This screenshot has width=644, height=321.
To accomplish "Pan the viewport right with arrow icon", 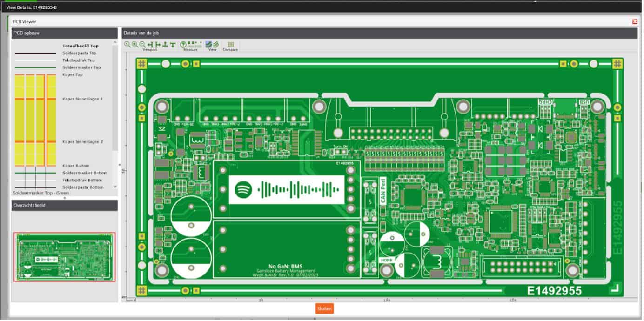I will pyautogui.click(x=157, y=44).
